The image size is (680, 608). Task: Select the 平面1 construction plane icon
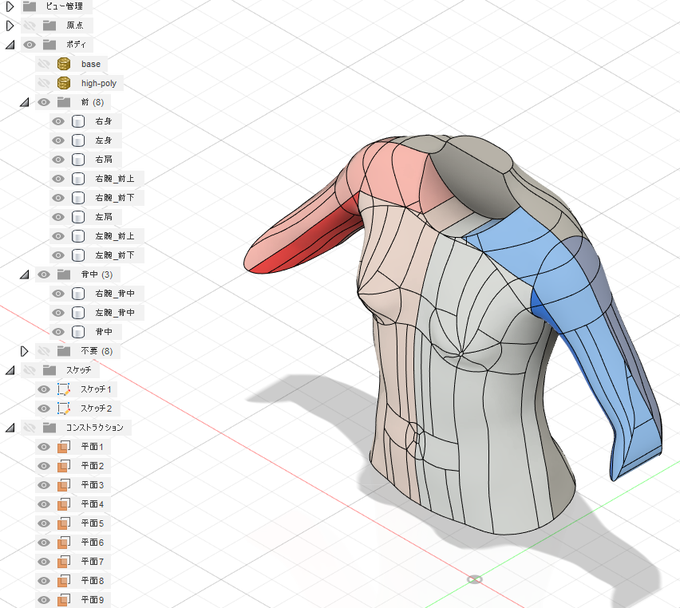(x=64, y=447)
